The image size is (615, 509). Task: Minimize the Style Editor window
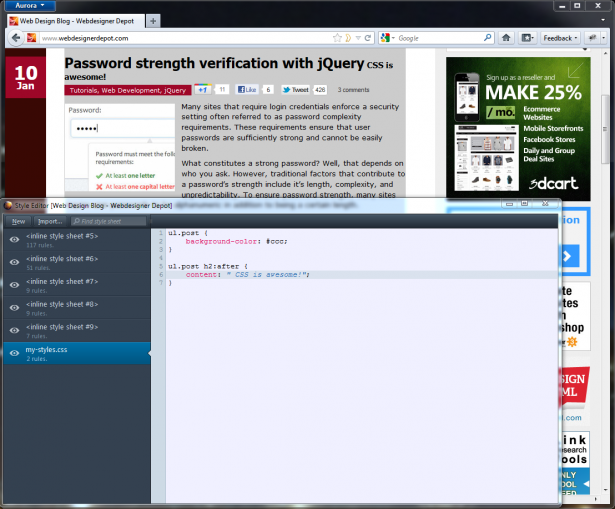(509, 204)
